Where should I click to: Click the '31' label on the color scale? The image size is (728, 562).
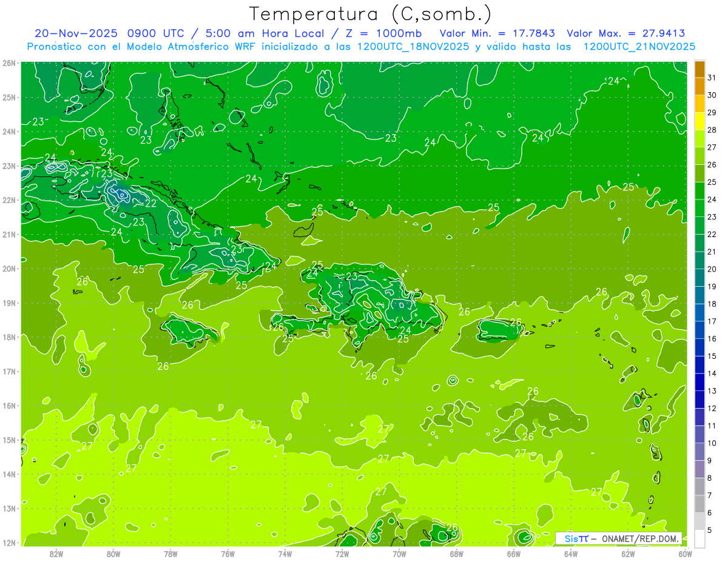[x=712, y=78]
